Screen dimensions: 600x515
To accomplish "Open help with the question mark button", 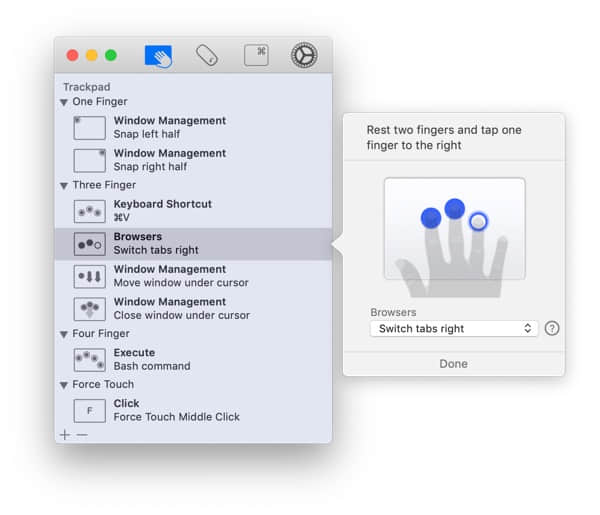I will (552, 328).
